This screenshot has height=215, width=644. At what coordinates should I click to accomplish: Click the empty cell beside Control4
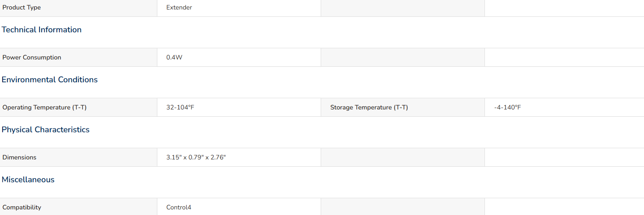[403, 207]
